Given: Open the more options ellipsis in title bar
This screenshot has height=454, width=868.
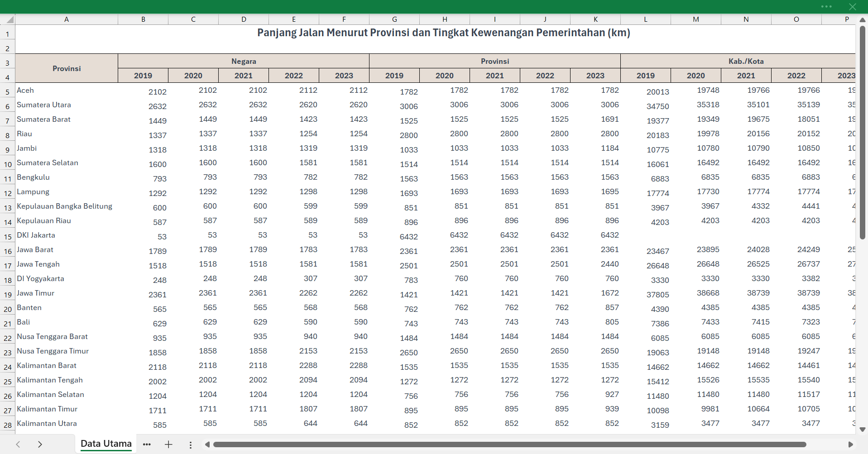Looking at the screenshot, I should point(826,6).
